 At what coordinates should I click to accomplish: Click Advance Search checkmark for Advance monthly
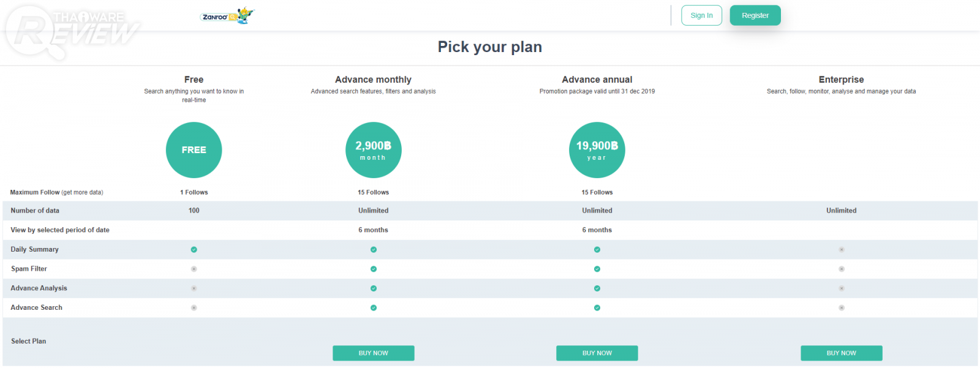point(374,308)
